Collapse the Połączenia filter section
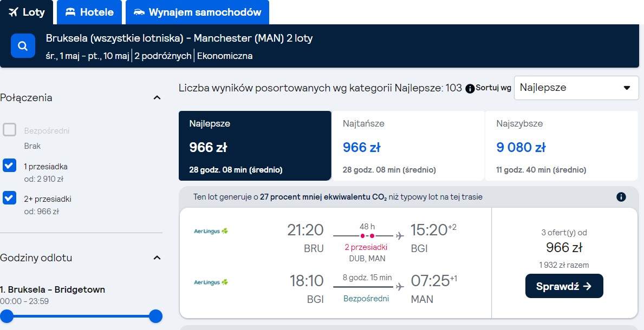The width and height of the screenshot is (644, 330). tap(157, 98)
